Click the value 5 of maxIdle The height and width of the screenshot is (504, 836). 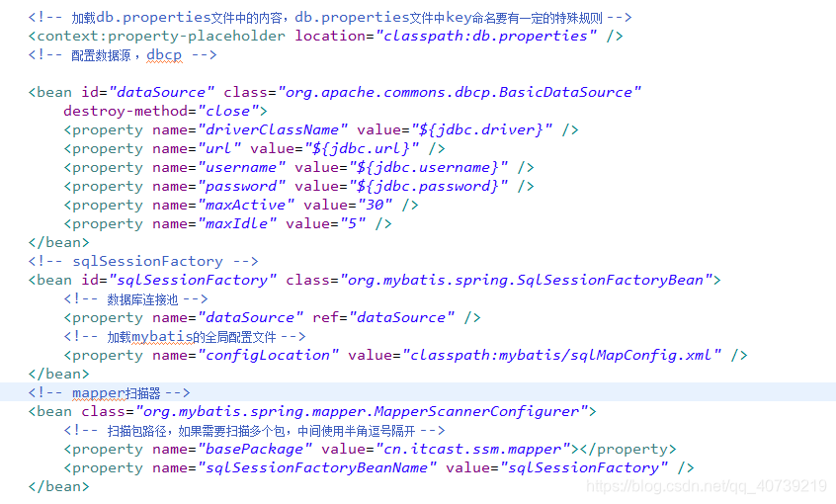[x=353, y=223]
